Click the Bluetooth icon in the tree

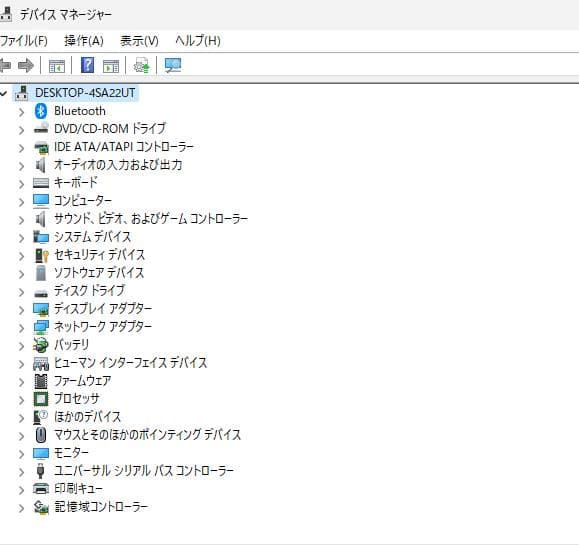[41, 111]
